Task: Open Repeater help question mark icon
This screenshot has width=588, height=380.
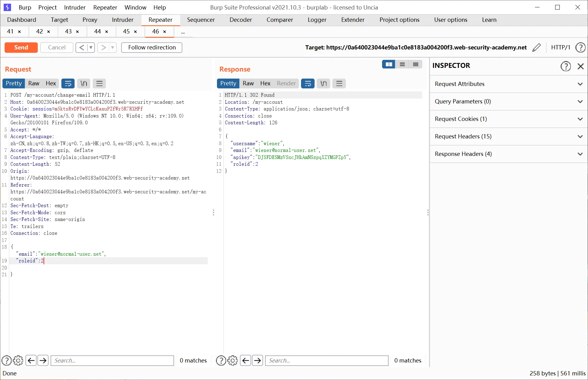Action: coord(580,48)
